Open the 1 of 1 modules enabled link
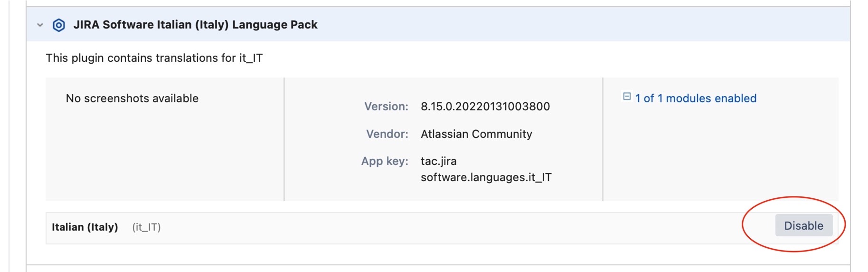This screenshot has width=868, height=272. pyautogui.click(x=696, y=98)
